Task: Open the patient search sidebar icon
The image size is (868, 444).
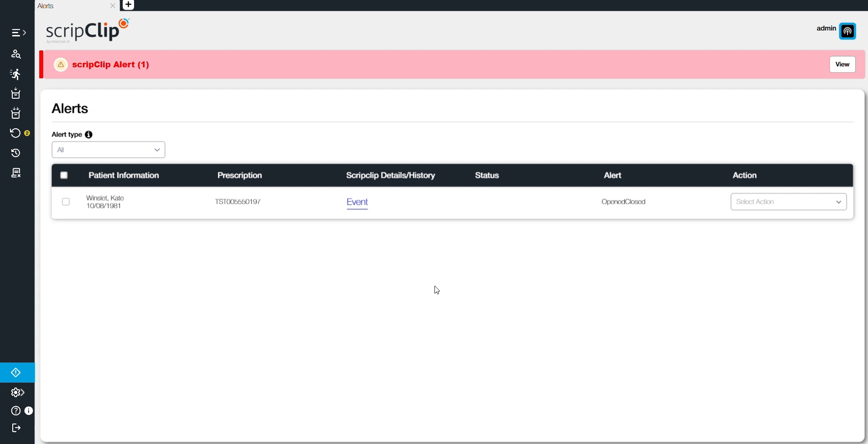Action: (16, 54)
